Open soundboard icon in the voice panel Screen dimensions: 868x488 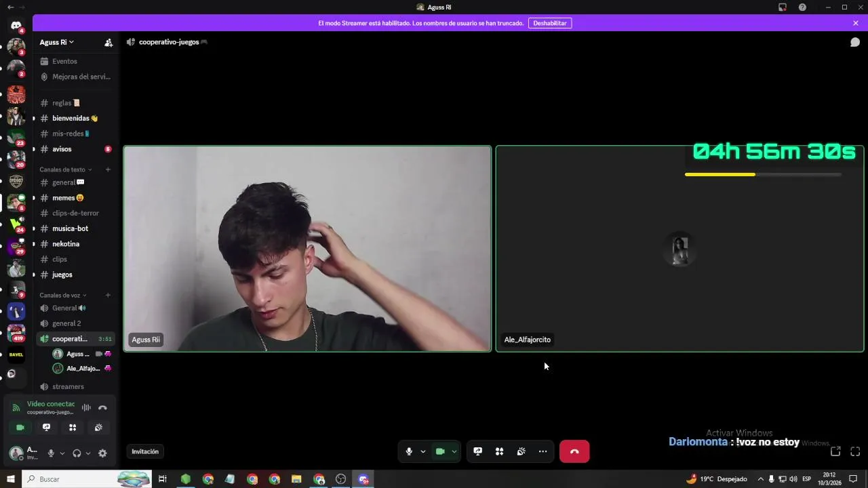(98, 427)
